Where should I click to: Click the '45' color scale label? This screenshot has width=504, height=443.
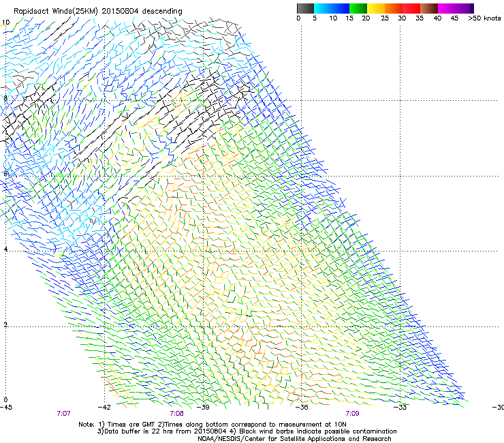pos(454,18)
